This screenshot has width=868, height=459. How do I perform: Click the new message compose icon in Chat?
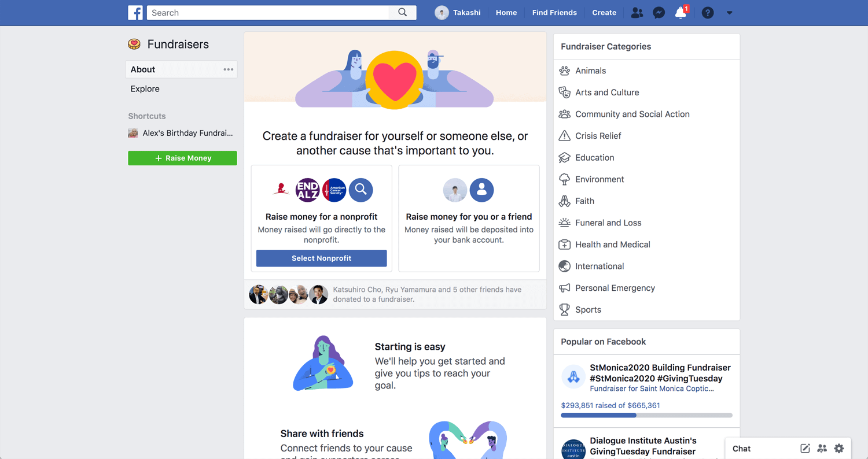pos(805,449)
